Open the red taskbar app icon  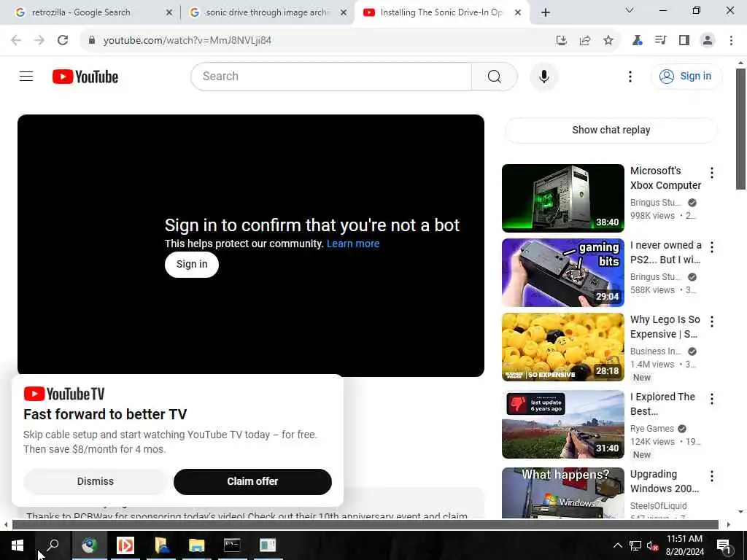click(125, 545)
